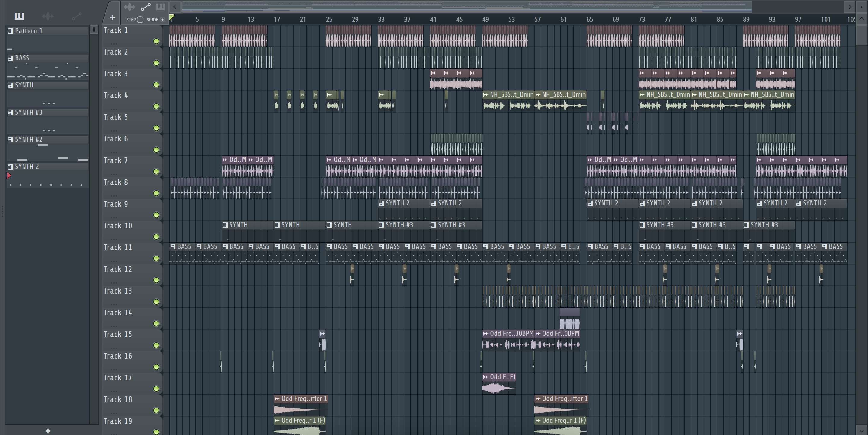
Task: Select the SLIDE radio option
Action: pos(162,20)
